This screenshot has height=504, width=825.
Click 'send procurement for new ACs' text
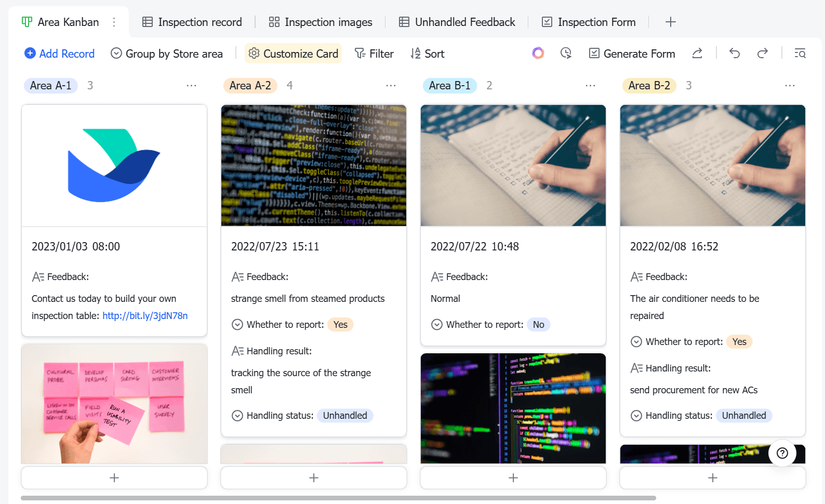tap(694, 390)
